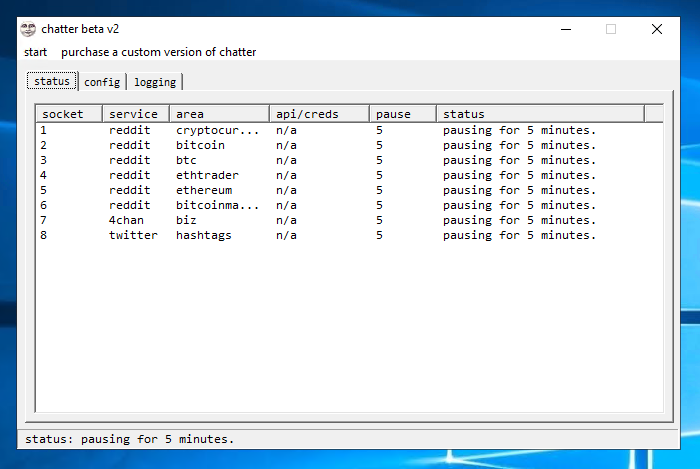Select the btc area cell
The height and width of the screenshot is (469, 700).
[186, 160]
